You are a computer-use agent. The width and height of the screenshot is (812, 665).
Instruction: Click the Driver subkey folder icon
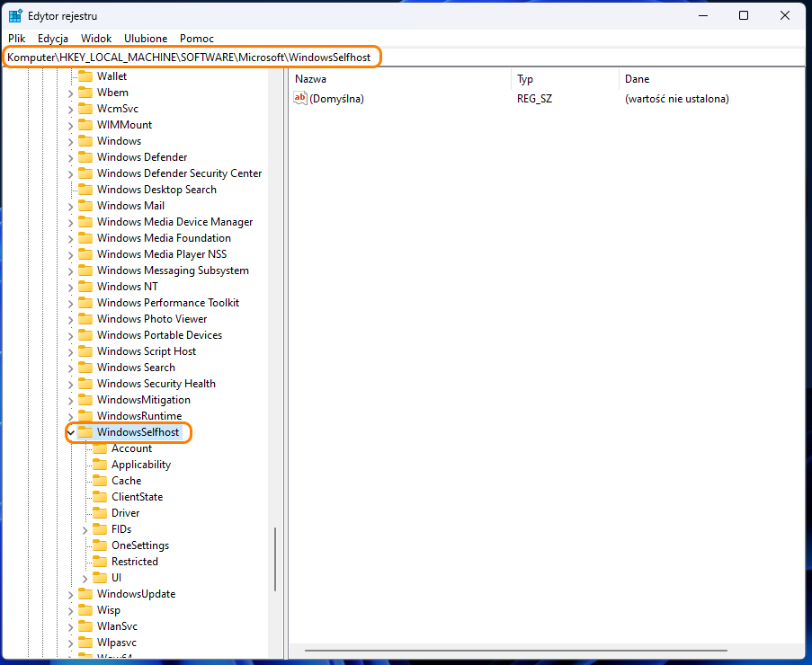[x=100, y=513]
